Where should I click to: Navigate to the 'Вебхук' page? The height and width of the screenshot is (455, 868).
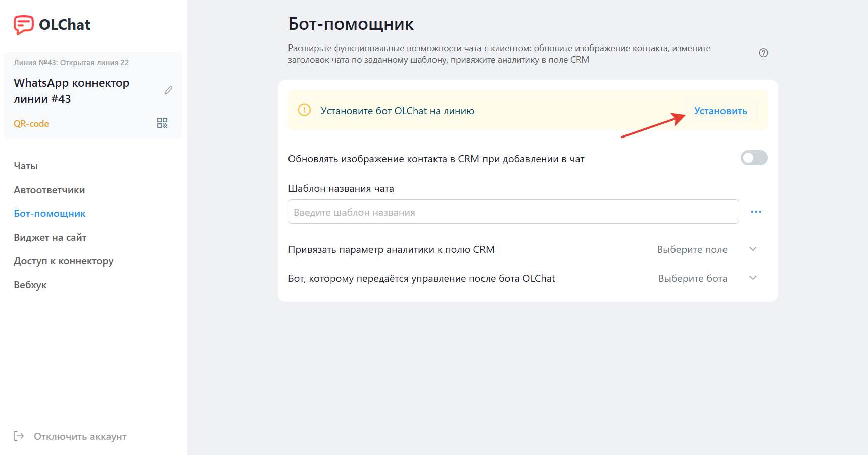pyautogui.click(x=30, y=285)
